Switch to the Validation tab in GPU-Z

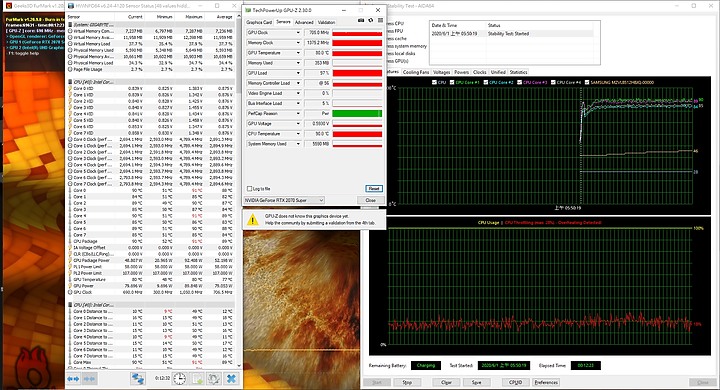(326, 22)
